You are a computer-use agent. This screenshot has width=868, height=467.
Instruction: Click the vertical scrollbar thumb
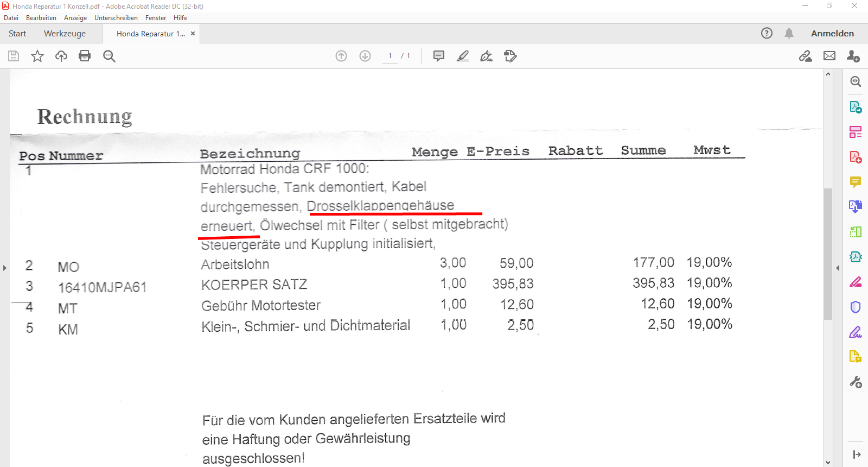(828, 254)
